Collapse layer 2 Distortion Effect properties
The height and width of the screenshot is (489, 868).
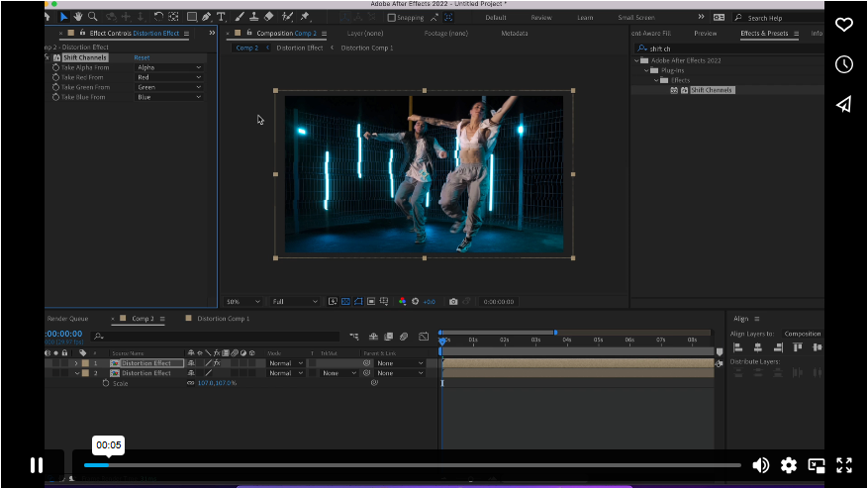point(76,373)
